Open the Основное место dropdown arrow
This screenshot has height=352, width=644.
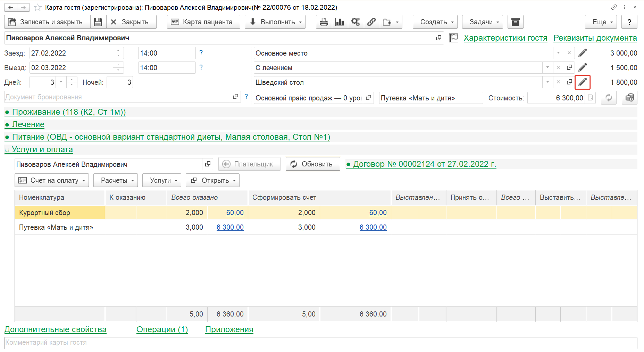pyautogui.click(x=558, y=53)
